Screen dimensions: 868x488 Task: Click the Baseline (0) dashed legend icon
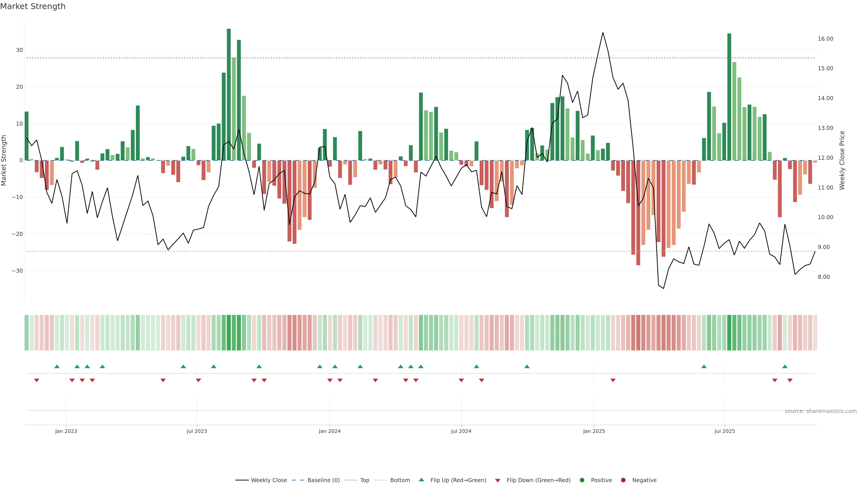[297, 480]
